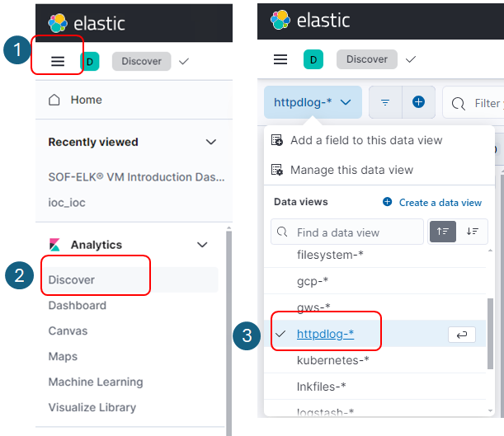Click the Analytics Kibana logo icon

55,245
